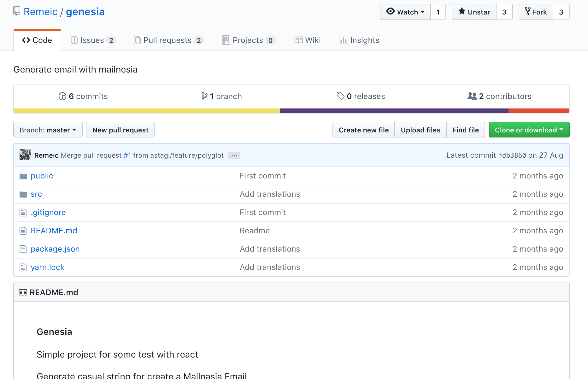Open the Branch: master dropdown

[48, 130]
